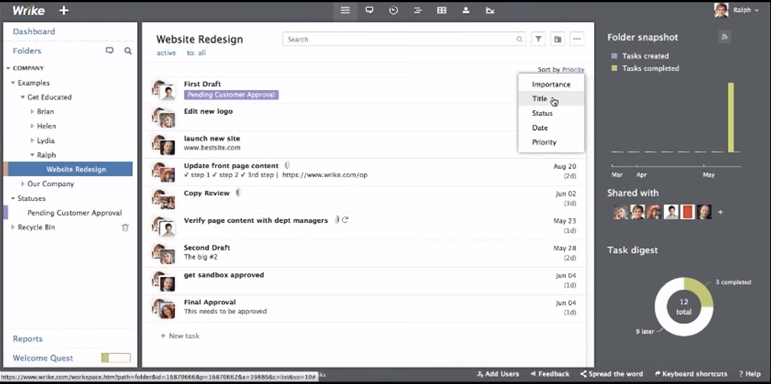Open Welcome Quest link

pos(43,358)
